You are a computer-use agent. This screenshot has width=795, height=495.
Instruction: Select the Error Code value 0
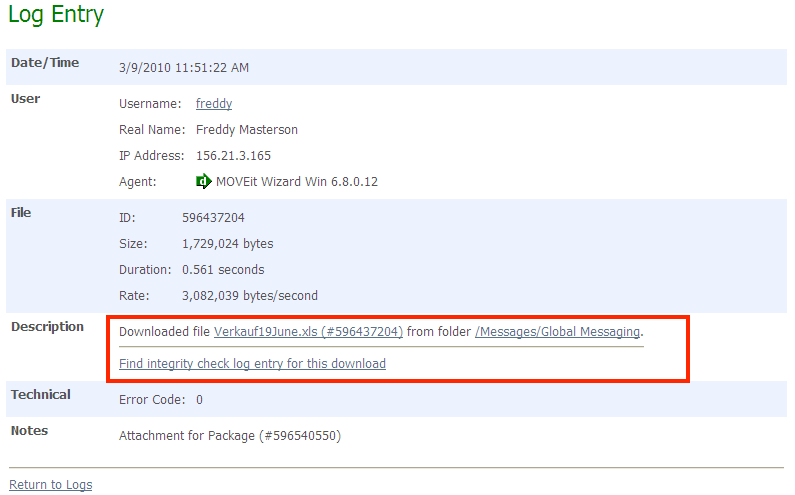tap(199, 400)
